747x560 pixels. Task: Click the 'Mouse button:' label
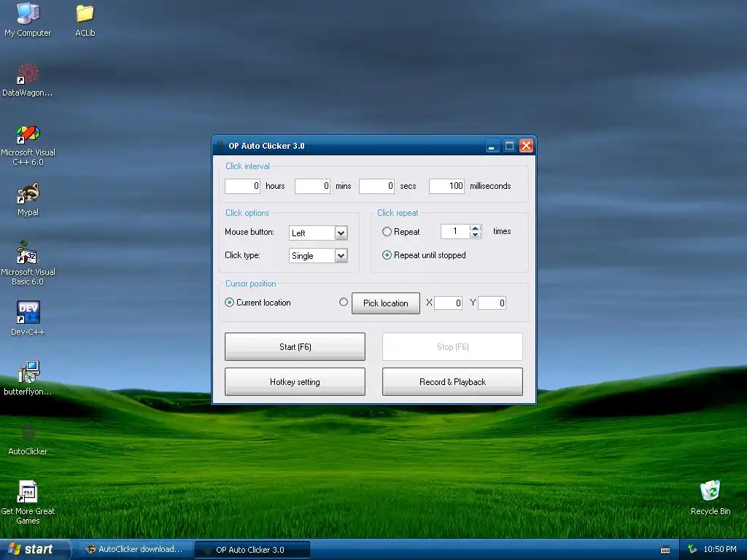point(249,232)
